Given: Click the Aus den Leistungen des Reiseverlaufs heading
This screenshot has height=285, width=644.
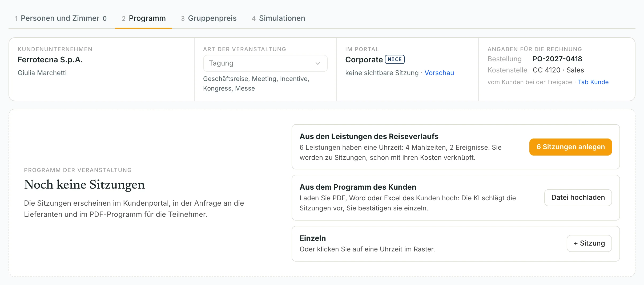Looking at the screenshot, I should point(369,136).
